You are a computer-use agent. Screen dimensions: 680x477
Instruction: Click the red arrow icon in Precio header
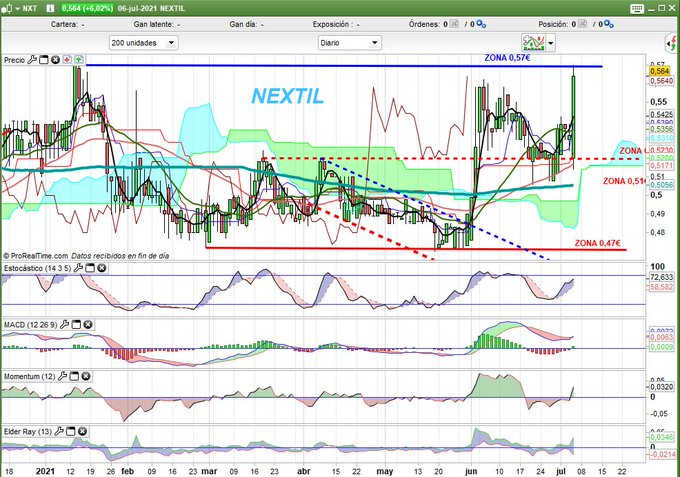tap(67, 60)
